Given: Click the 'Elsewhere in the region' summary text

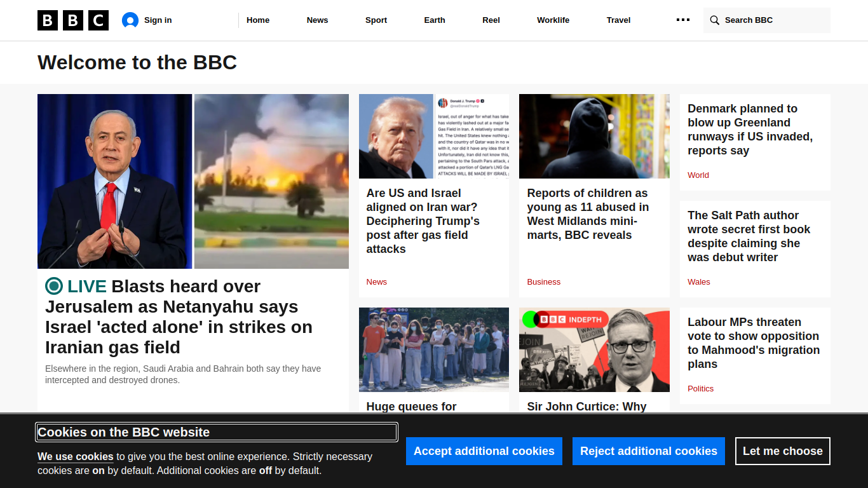Looking at the screenshot, I should coord(183,374).
